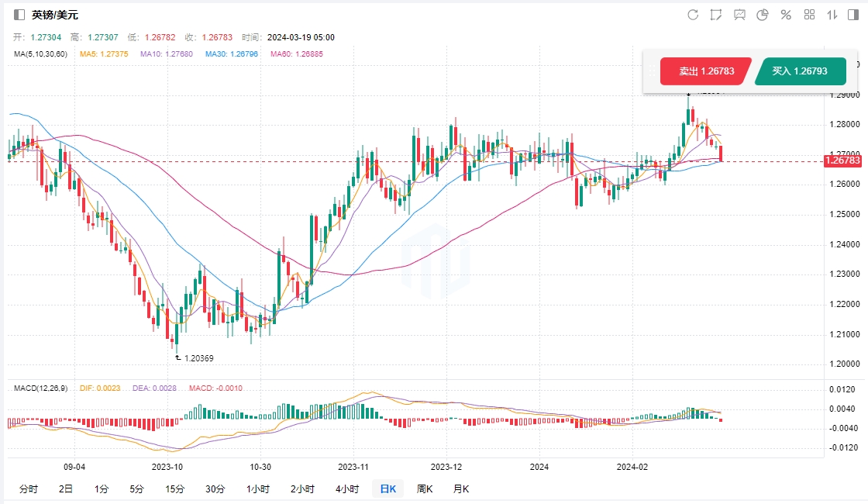Open the four-square grid layout icon
This screenshot has height=504, width=868.
(x=809, y=15)
